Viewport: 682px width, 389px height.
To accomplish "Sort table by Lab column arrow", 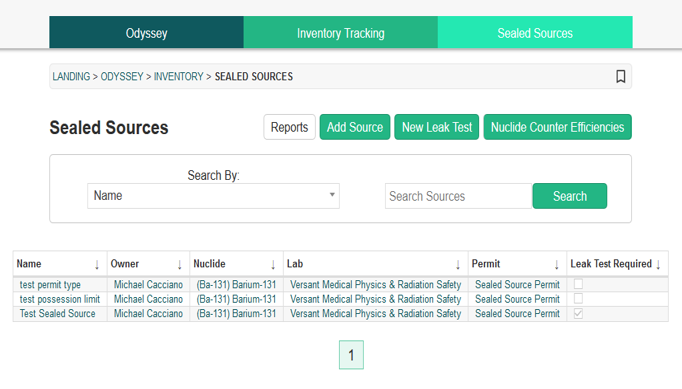I will 458,265.
